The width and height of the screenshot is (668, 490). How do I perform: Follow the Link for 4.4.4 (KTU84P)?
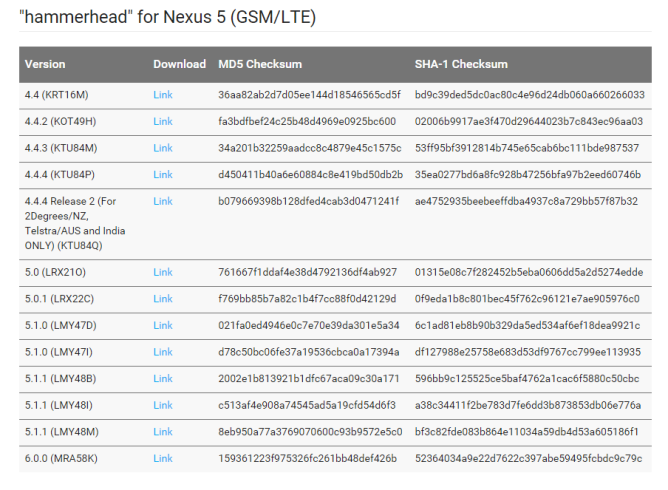(162, 175)
